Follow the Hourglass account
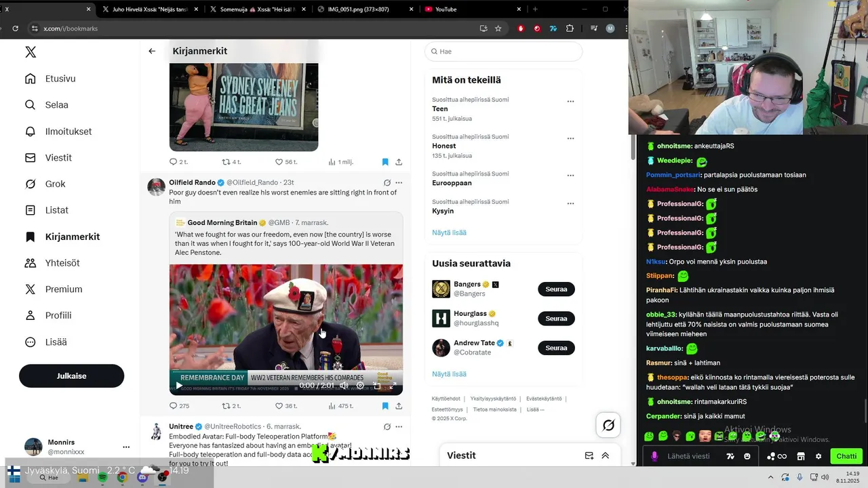868x488 pixels. pyautogui.click(x=556, y=319)
